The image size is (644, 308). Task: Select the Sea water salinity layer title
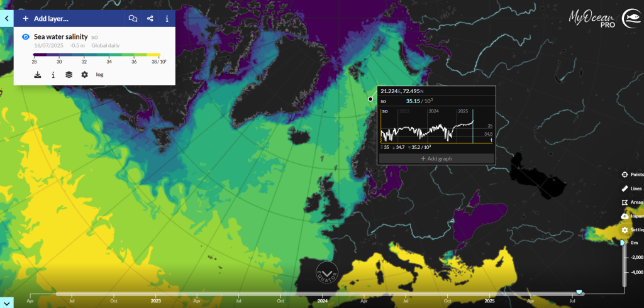[x=61, y=36]
